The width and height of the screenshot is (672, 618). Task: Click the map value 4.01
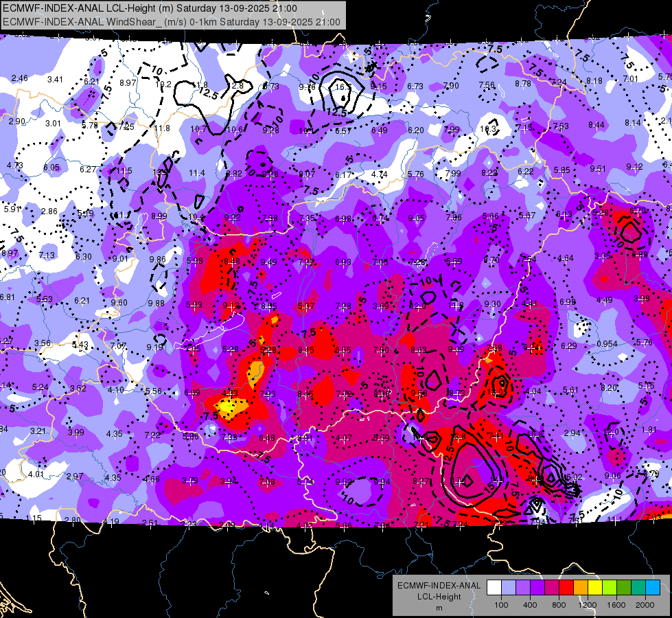point(36,474)
